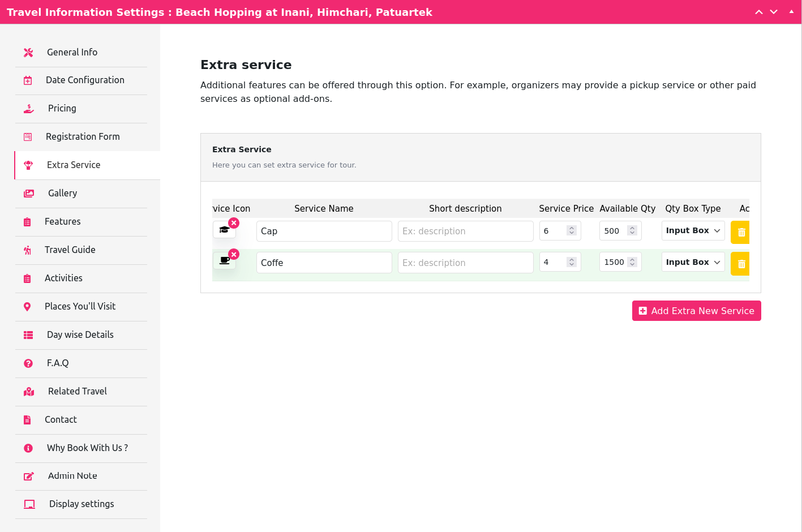Click the Travel Guide hiker icon
Screen dimensions: 802x532
point(27,250)
